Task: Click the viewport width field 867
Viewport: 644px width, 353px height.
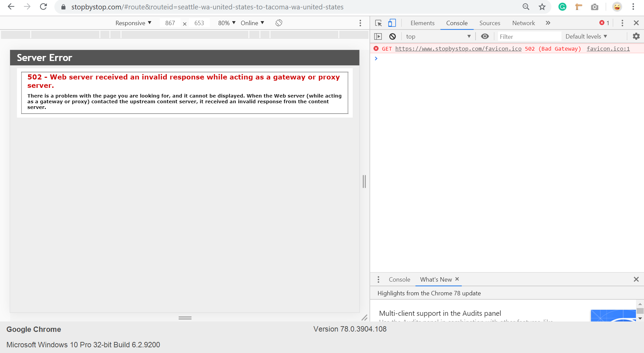Action: click(x=170, y=23)
